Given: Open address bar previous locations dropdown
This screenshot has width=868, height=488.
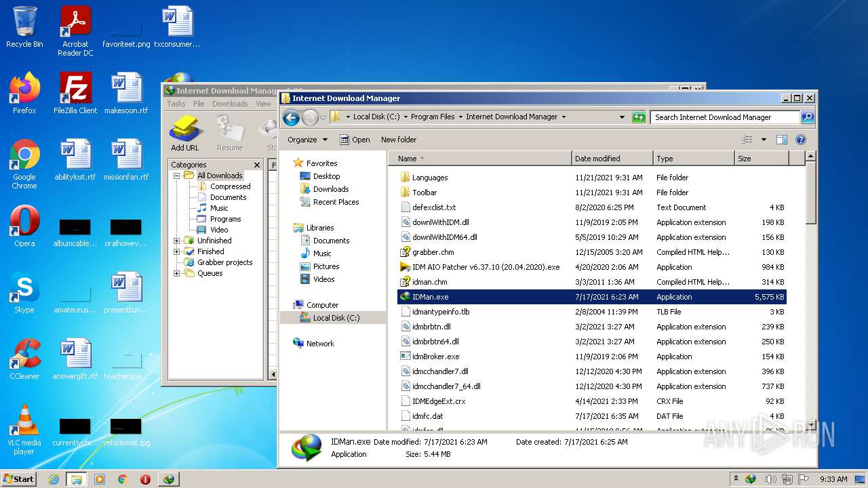Looking at the screenshot, I should pos(622,117).
